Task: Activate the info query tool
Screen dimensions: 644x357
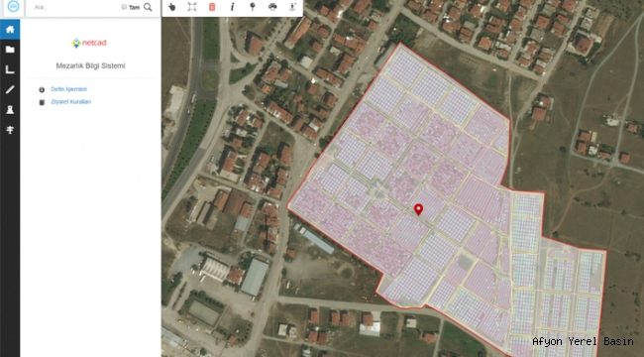Action: pyautogui.click(x=232, y=7)
